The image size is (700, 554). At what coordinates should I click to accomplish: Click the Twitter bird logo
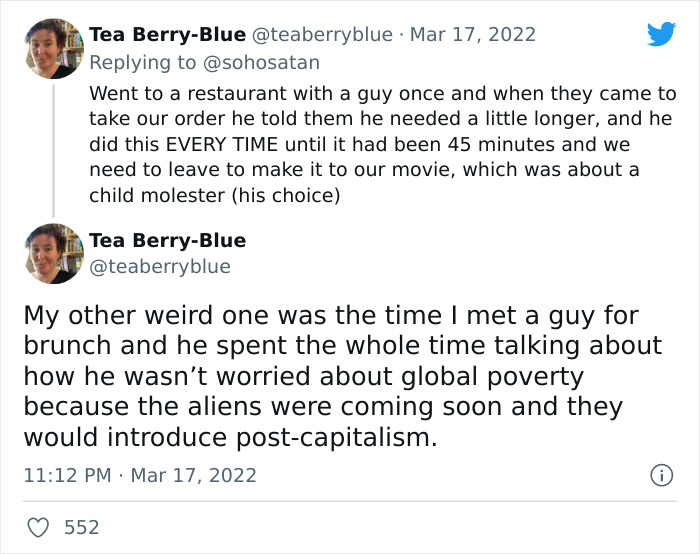coord(661,34)
